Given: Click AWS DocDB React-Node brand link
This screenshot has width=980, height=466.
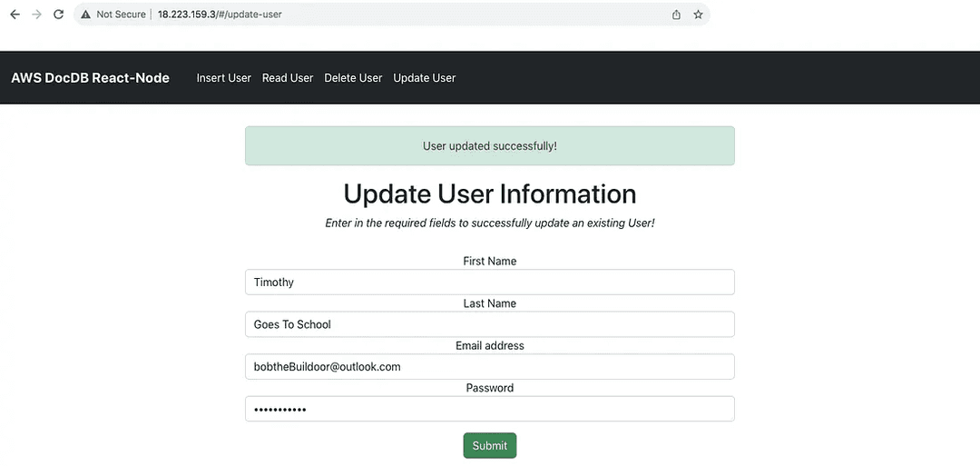Looking at the screenshot, I should (x=90, y=78).
